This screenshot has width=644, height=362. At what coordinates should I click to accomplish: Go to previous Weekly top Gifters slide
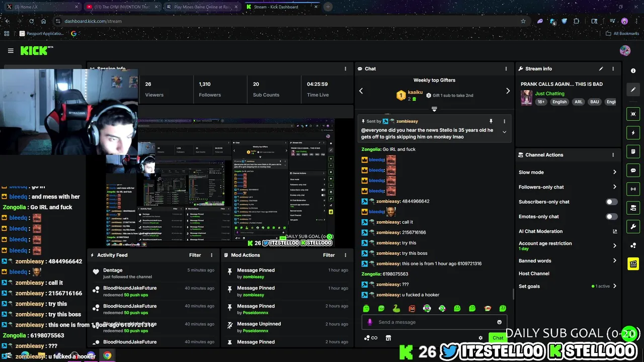click(x=361, y=91)
